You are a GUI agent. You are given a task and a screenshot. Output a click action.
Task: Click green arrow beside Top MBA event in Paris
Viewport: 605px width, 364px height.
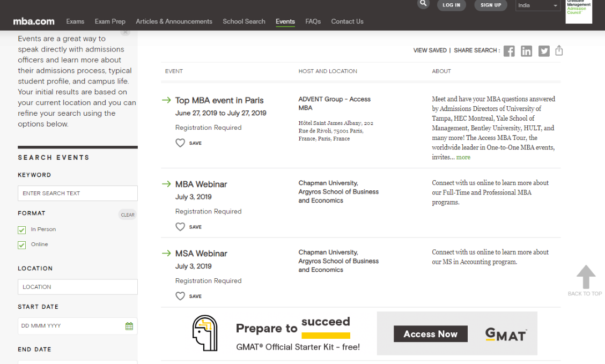[166, 100]
